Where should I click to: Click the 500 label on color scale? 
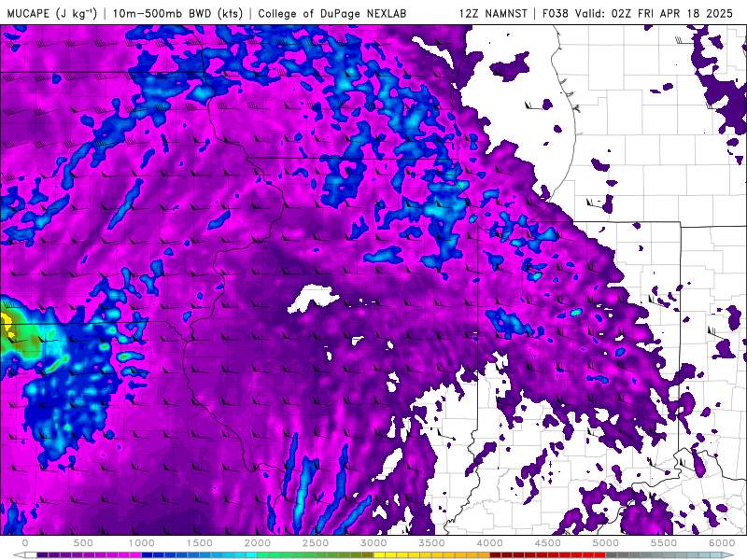[x=83, y=543]
